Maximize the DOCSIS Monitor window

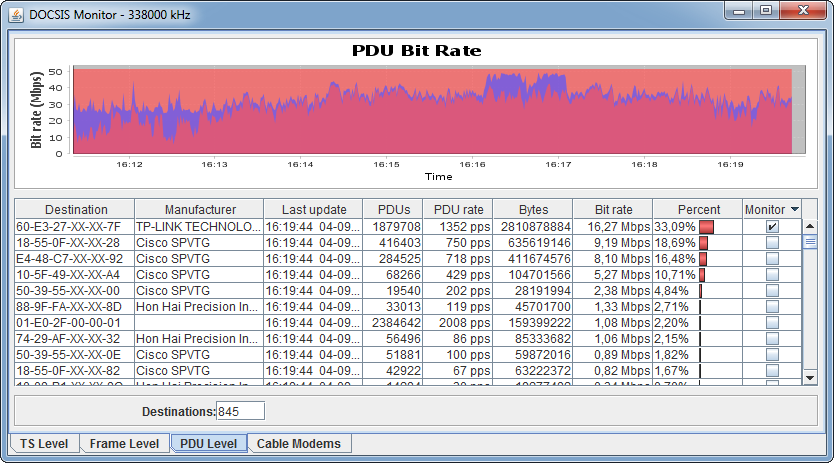point(765,11)
